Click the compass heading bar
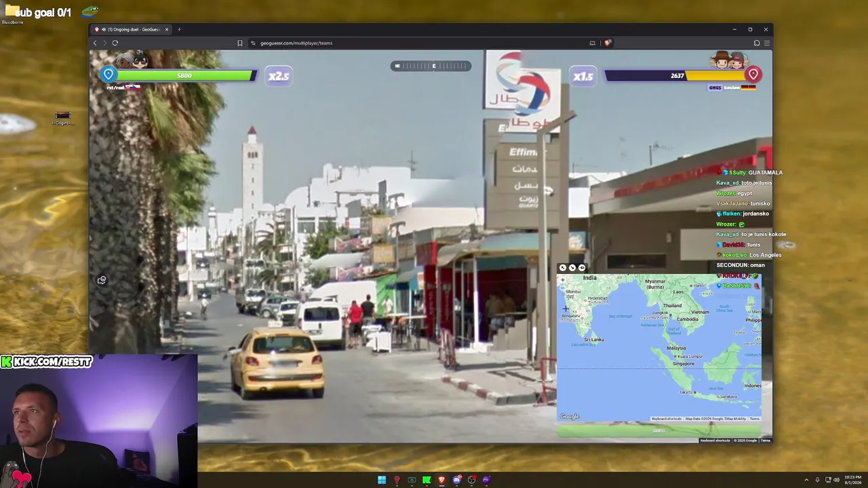This screenshot has height=488, width=868. (x=431, y=66)
